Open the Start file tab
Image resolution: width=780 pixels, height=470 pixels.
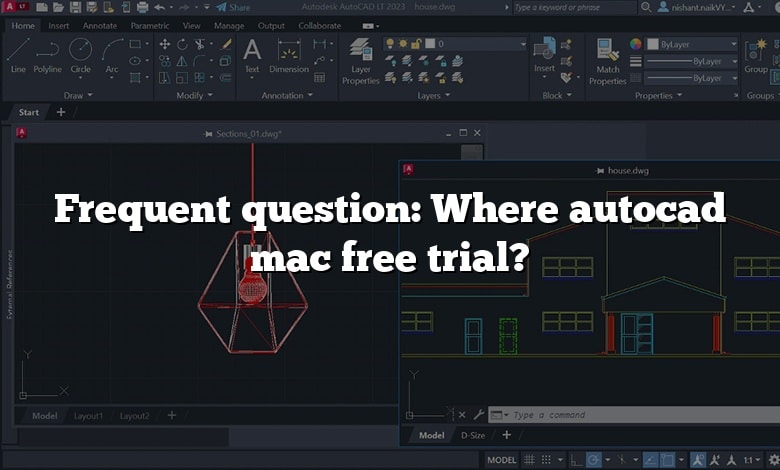click(28, 112)
